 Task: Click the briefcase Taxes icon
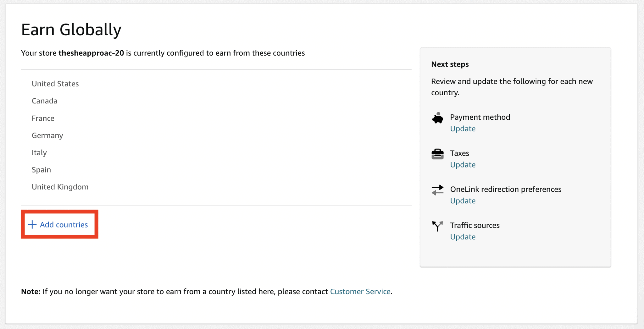pos(437,154)
